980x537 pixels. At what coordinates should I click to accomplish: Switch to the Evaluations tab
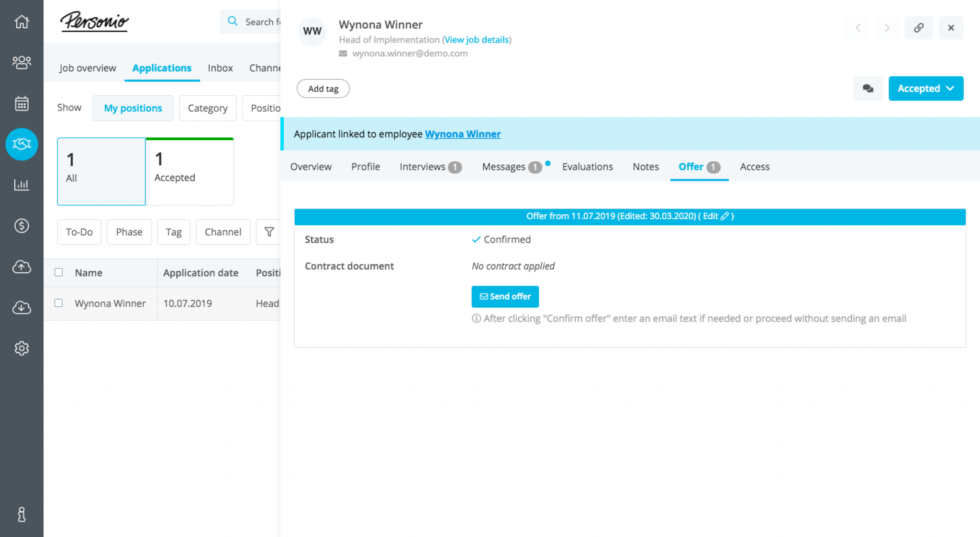click(x=588, y=167)
